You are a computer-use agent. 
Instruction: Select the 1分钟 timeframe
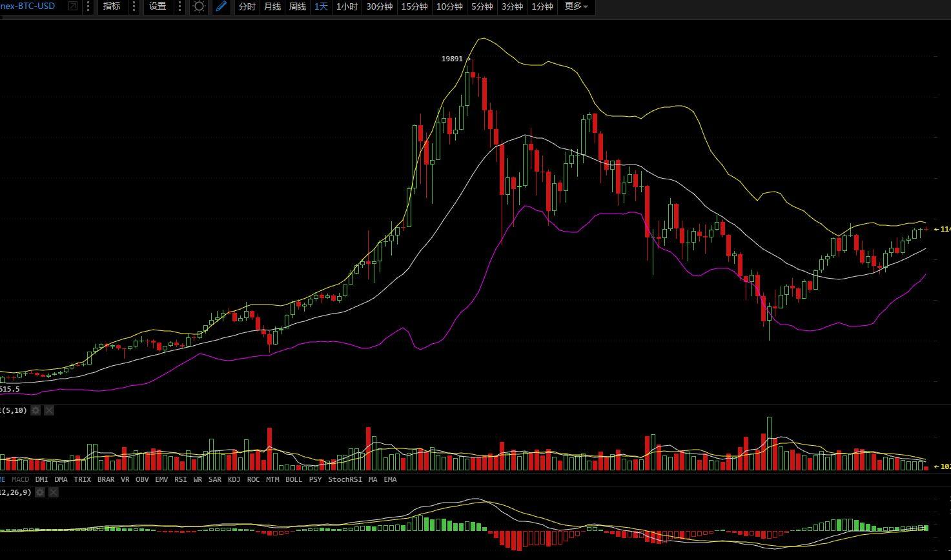tap(542, 6)
